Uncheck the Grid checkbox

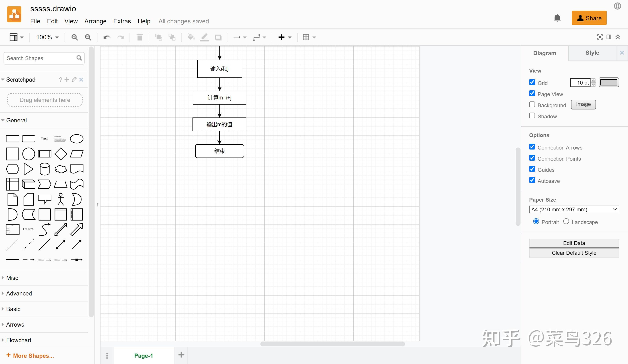pos(532,83)
